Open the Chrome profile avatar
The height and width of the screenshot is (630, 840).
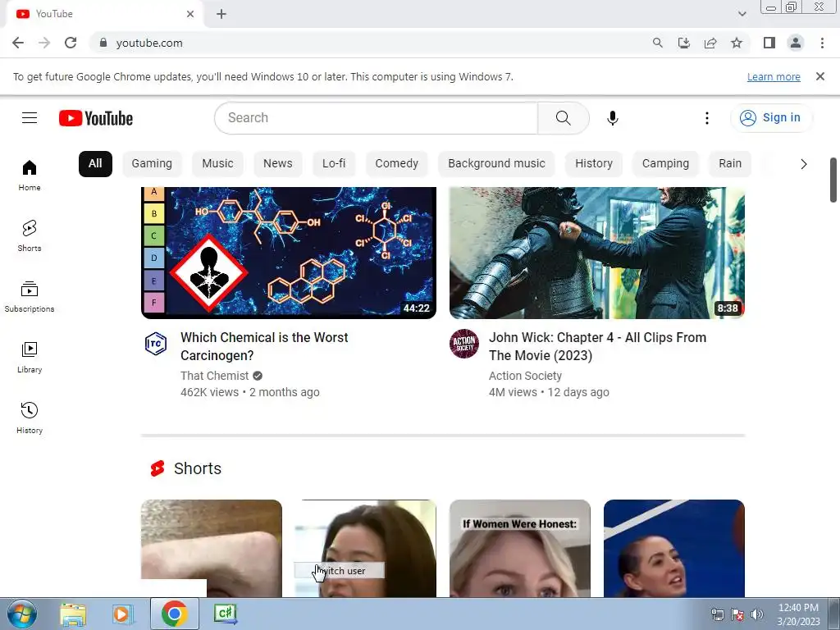(796, 43)
